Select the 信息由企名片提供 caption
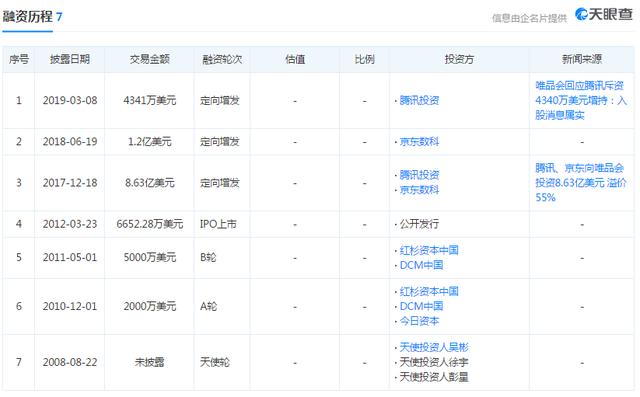This screenshot has width=640, height=397. [x=529, y=18]
